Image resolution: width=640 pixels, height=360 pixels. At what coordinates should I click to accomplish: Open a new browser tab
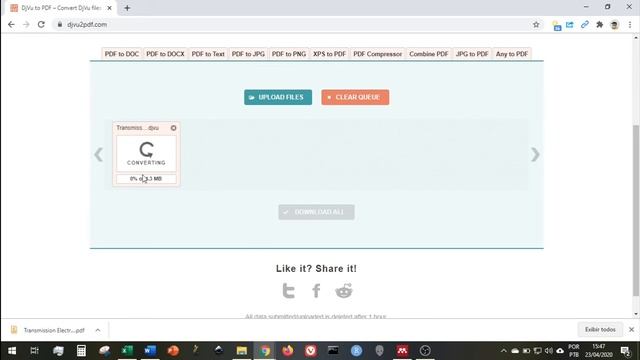pyautogui.click(x=127, y=8)
